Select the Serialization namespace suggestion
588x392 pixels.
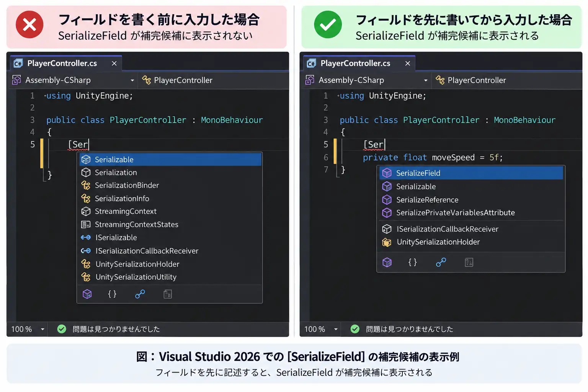170,173
